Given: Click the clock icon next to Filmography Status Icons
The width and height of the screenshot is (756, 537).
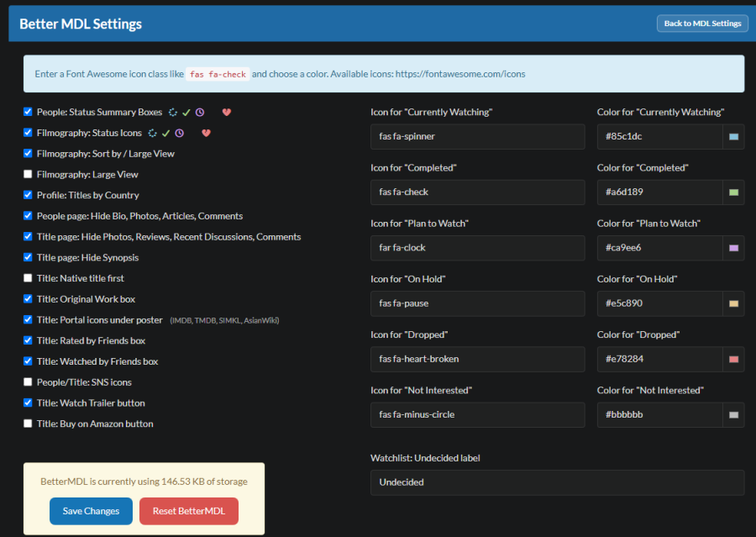Looking at the screenshot, I should coord(180,133).
